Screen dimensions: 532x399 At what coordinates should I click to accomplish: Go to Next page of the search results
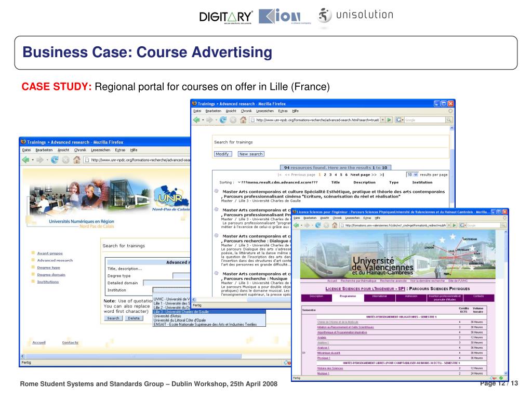(x=363, y=175)
